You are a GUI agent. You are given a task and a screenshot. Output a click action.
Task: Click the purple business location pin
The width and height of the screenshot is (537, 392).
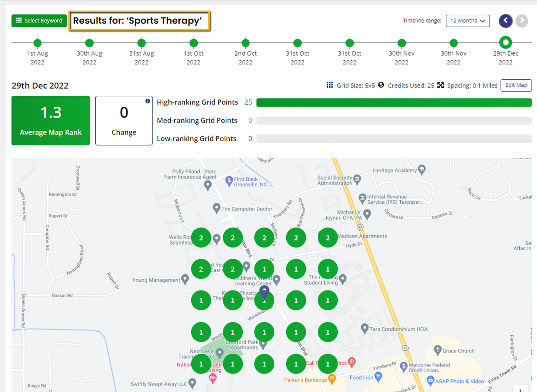tap(264, 292)
